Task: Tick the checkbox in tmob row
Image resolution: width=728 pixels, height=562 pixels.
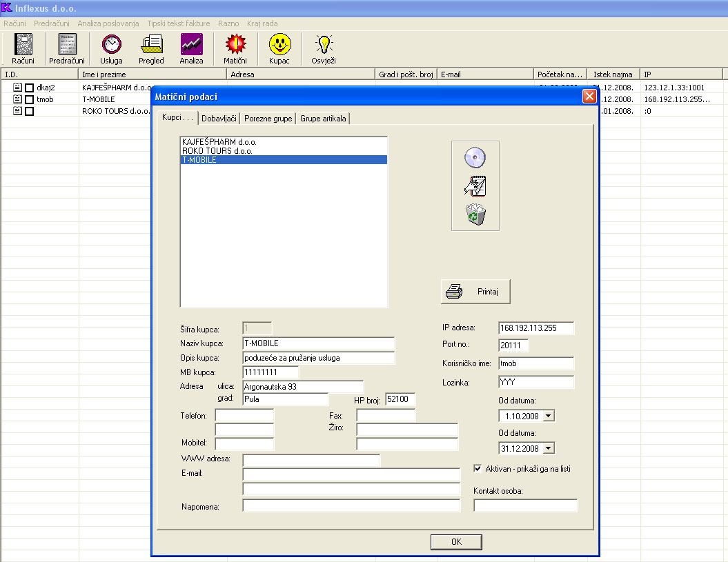Action: (x=29, y=99)
